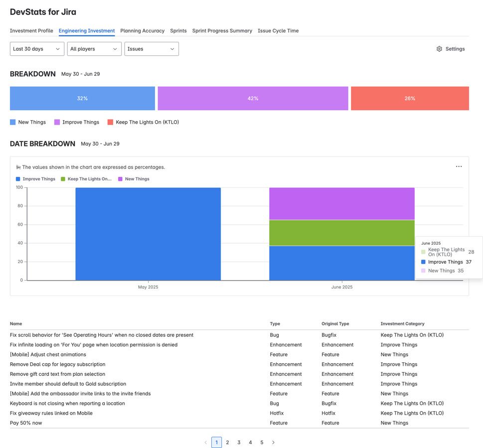Viewport: 483px width, 448px height.
Task: Click the Investment Category column header
Action: [x=402, y=323]
